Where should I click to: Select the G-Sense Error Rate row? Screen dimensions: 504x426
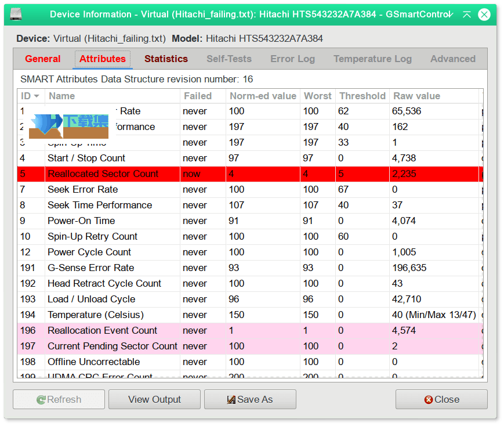tap(250, 268)
